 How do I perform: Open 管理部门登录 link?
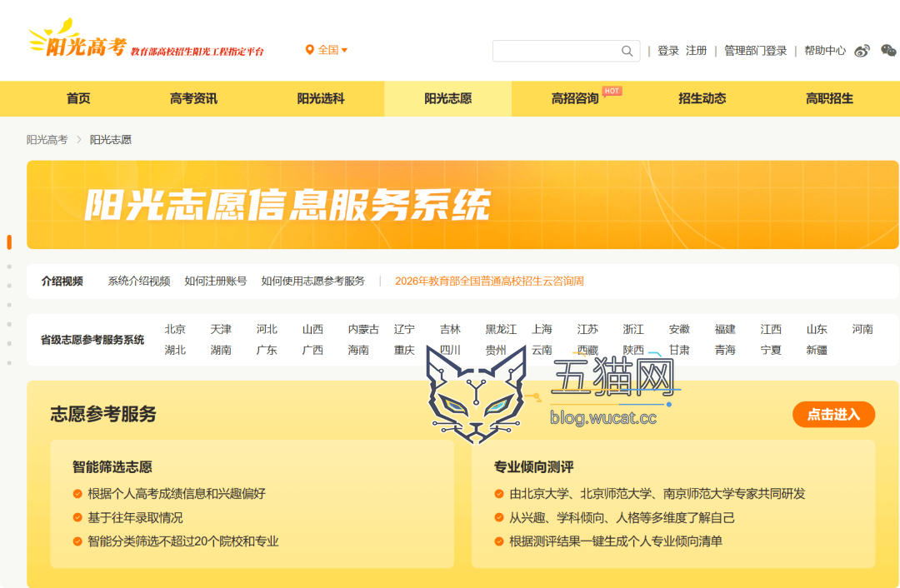coord(755,51)
